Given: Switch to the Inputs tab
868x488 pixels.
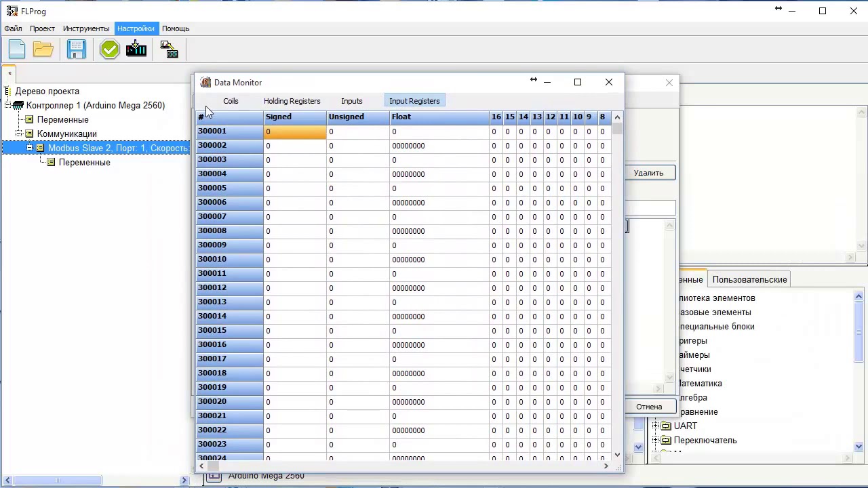Looking at the screenshot, I should [351, 101].
